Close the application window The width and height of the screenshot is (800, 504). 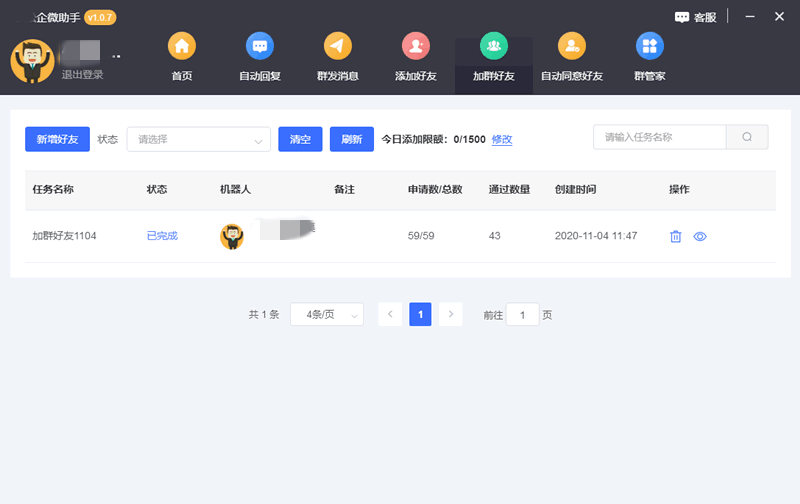(x=779, y=16)
